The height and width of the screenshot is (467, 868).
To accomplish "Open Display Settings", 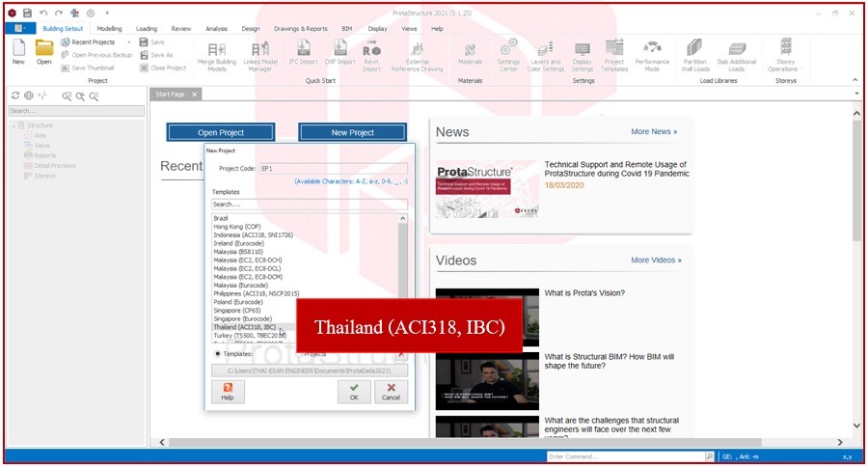I will pyautogui.click(x=583, y=57).
